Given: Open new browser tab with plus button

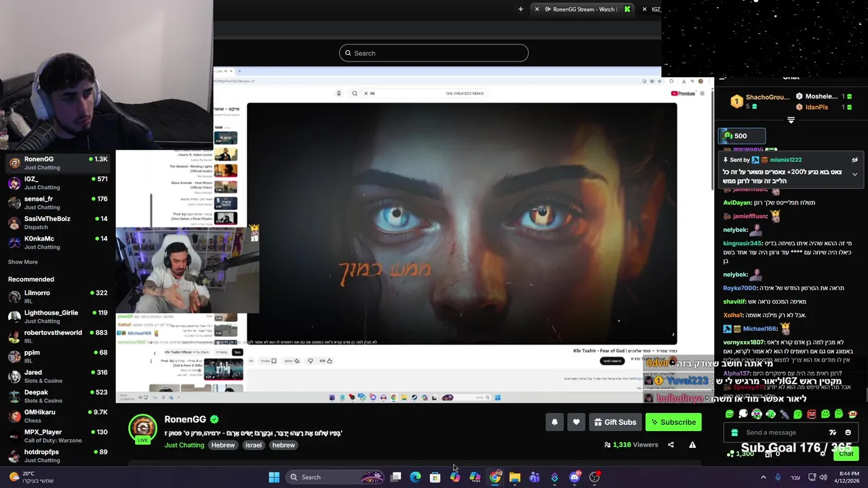Looking at the screenshot, I should coord(521,9).
